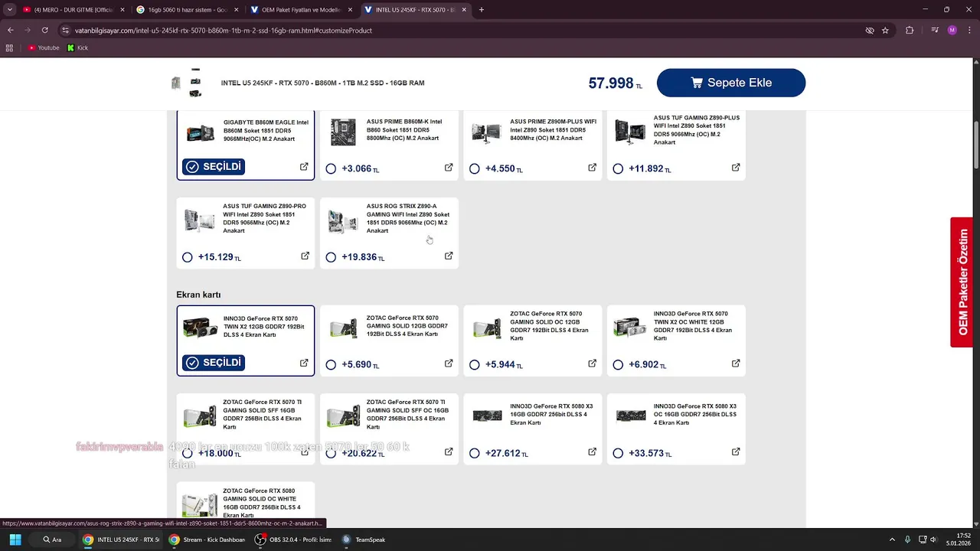Screen dimensions: 980x551
Task: Click the page vertical scrollbar
Action: (x=976, y=145)
